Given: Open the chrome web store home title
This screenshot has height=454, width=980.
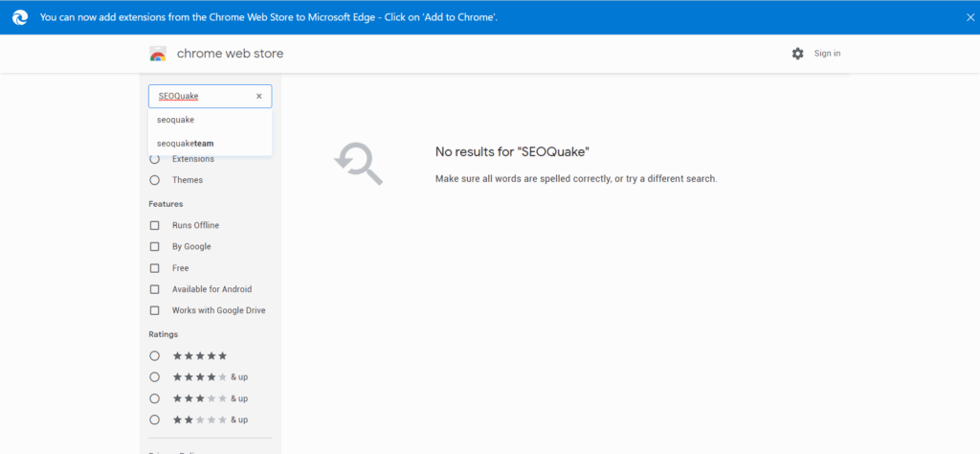Looking at the screenshot, I should 230,54.
